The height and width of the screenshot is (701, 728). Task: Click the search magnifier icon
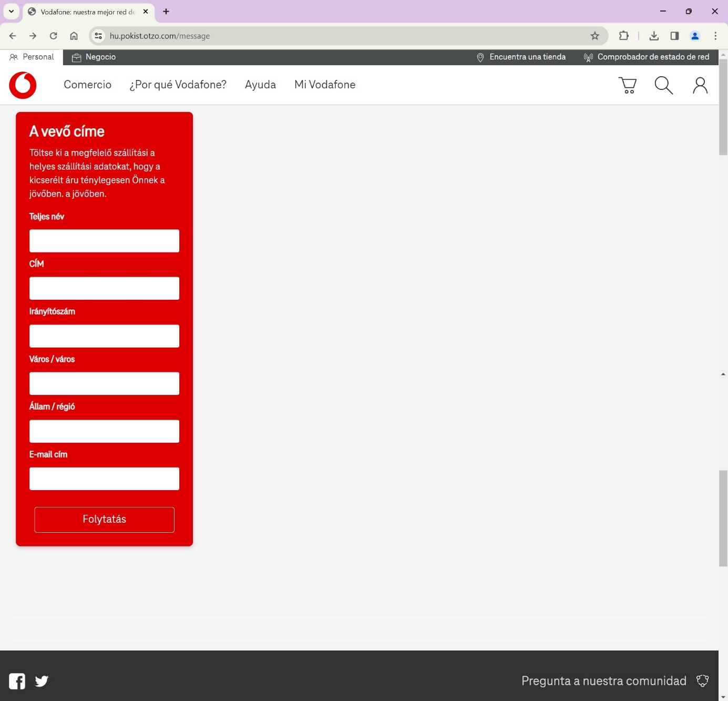(x=663, y=85)
